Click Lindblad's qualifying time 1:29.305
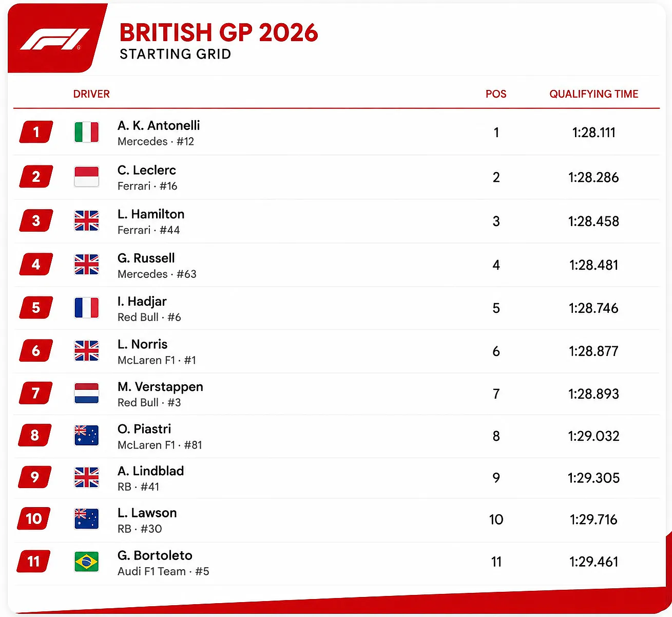672x617 pixels. (594, 478)
